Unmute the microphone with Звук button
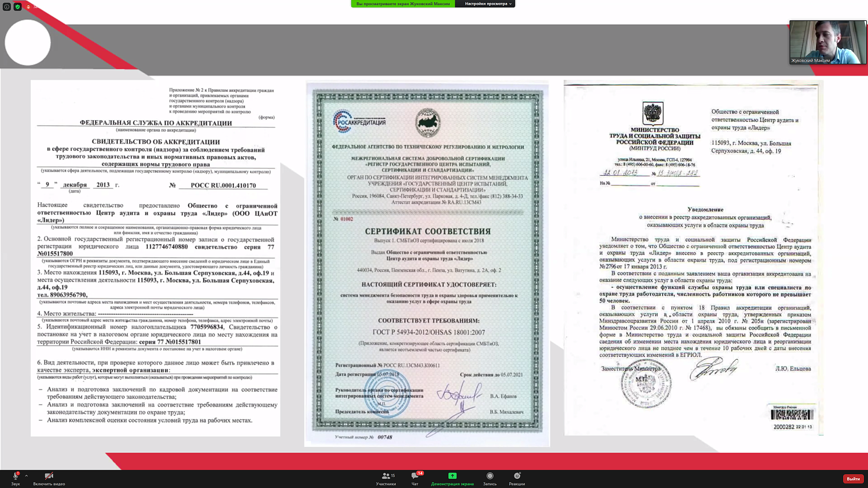The width and height of the screenshot is (868, 488). pyautogui.click(x=16, y=478)
